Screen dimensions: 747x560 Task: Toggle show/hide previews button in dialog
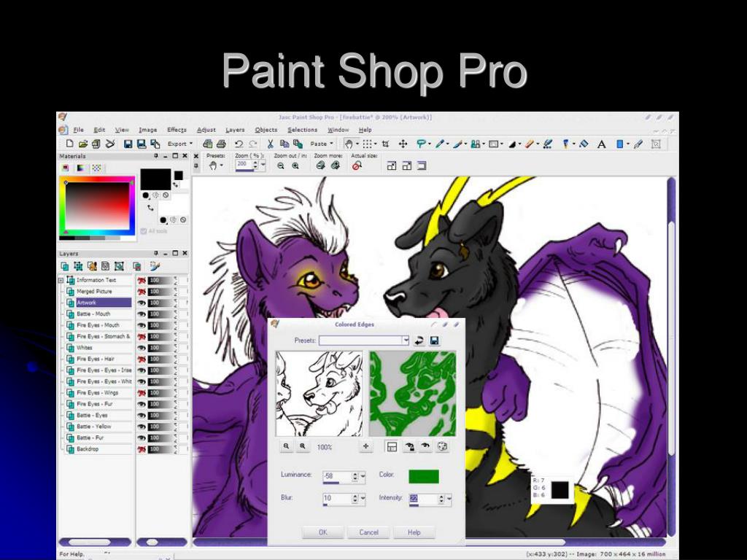click(392, 447)
